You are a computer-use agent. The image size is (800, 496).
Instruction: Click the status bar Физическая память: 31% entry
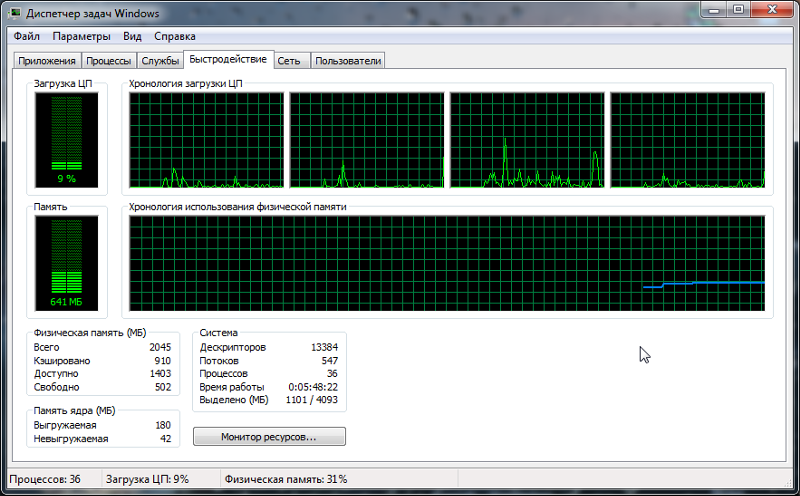286,479
